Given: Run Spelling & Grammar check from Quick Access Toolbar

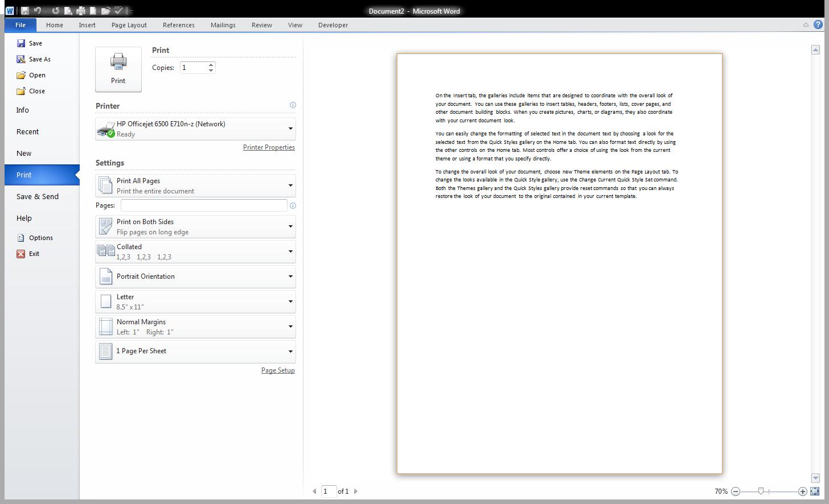Looking at the screenshot, I should tap(118, 10).
